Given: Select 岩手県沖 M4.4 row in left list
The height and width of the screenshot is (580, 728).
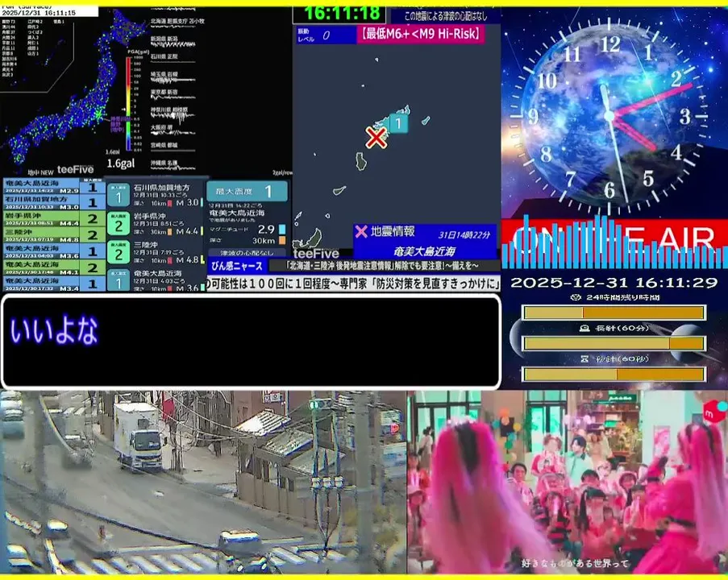Looking at the screenshot, I should 53,218.
